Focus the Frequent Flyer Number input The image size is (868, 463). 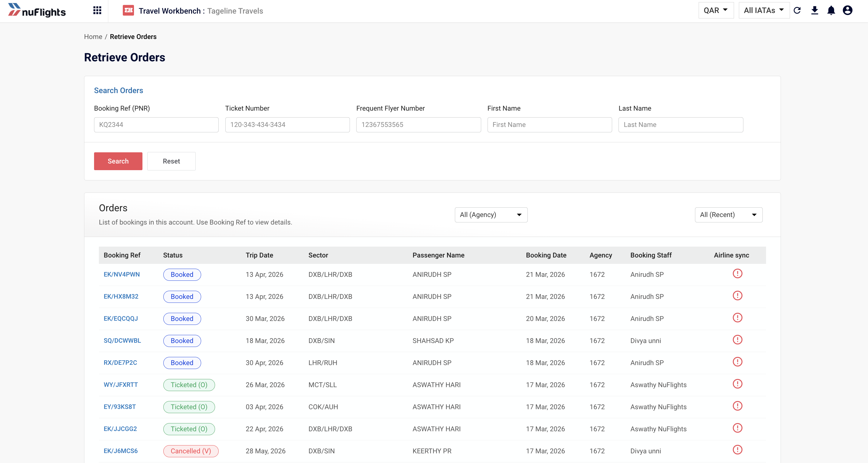click(x=419, y=125)
